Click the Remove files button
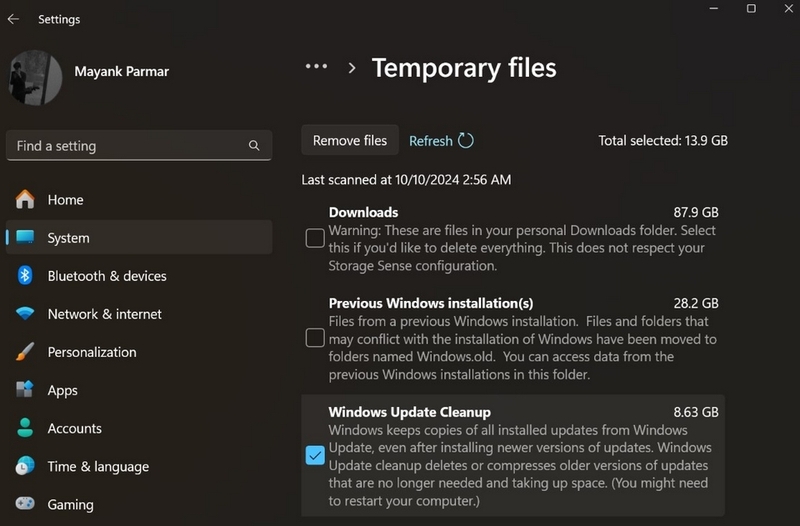Viewport: 800px width, 526px height. pos(350,140)
